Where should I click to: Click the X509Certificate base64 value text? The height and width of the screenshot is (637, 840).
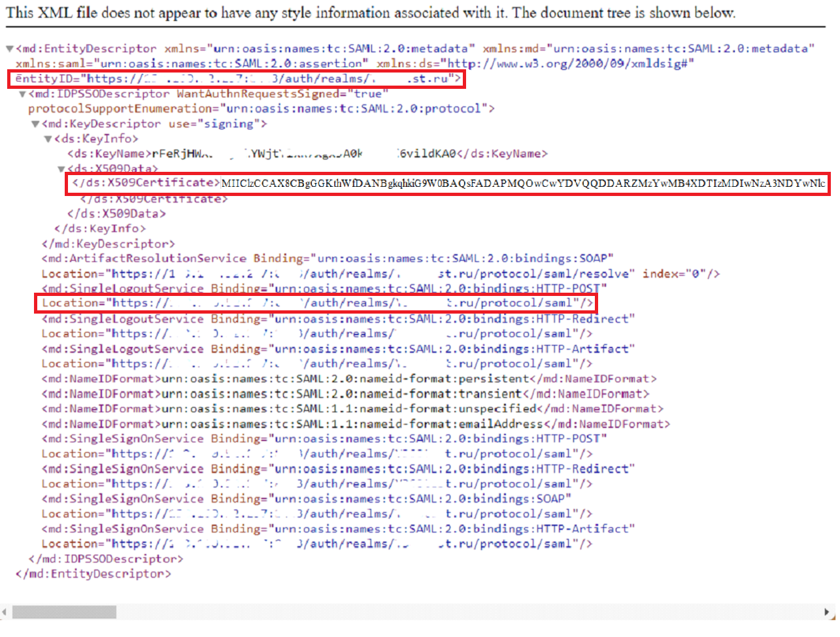tap(523, 184)
